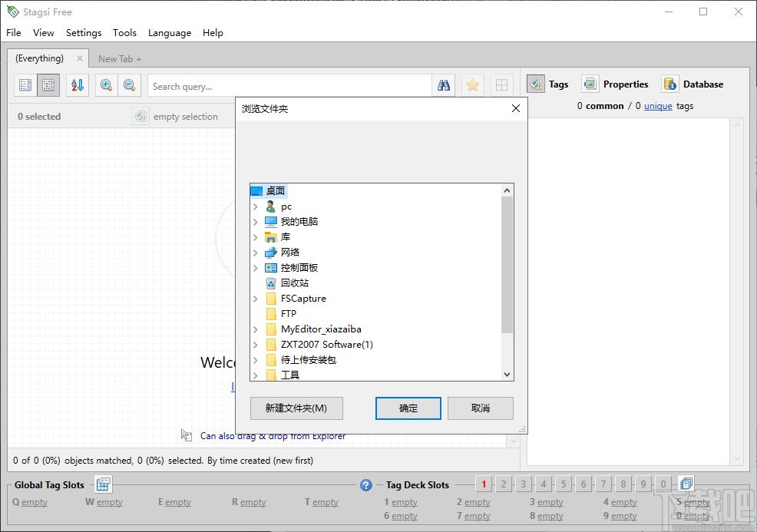Zoom in thumbnails with magnifier plus
Image resolution: width=757 pixels, height=532 pixels.
tap(106, 85)
